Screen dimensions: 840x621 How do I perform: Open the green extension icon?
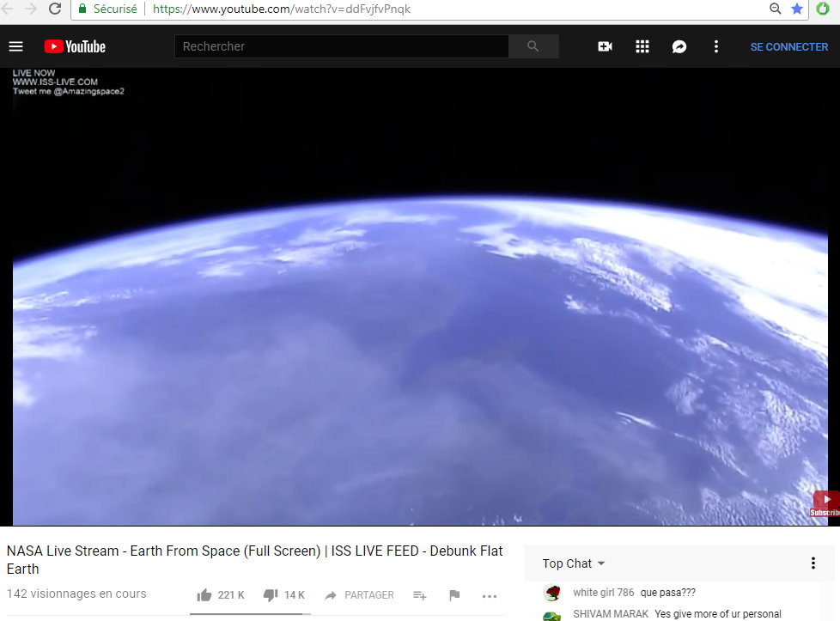[x=823, y=9]
